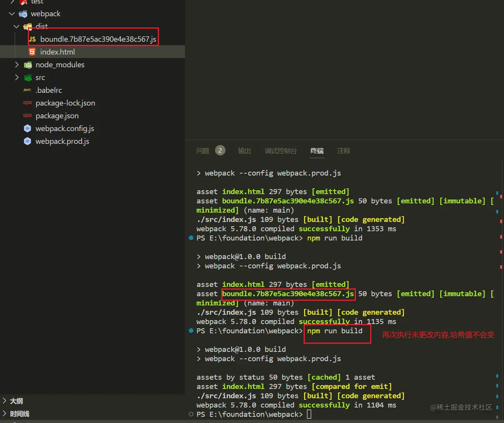Click the babel icon beside .babelrc

pos(27,90)
